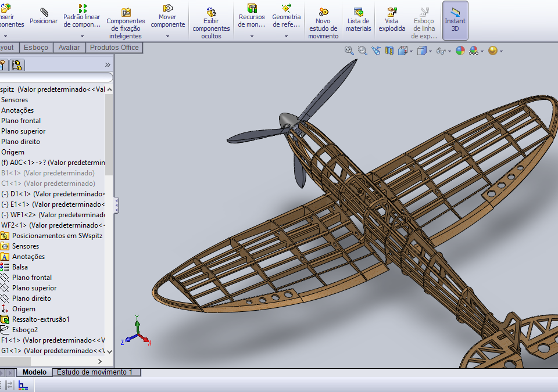The height and width of the screenshot is (392, 558).
Task: Open the display style dropdown in view toolbar
Action: tap(429, 51)
